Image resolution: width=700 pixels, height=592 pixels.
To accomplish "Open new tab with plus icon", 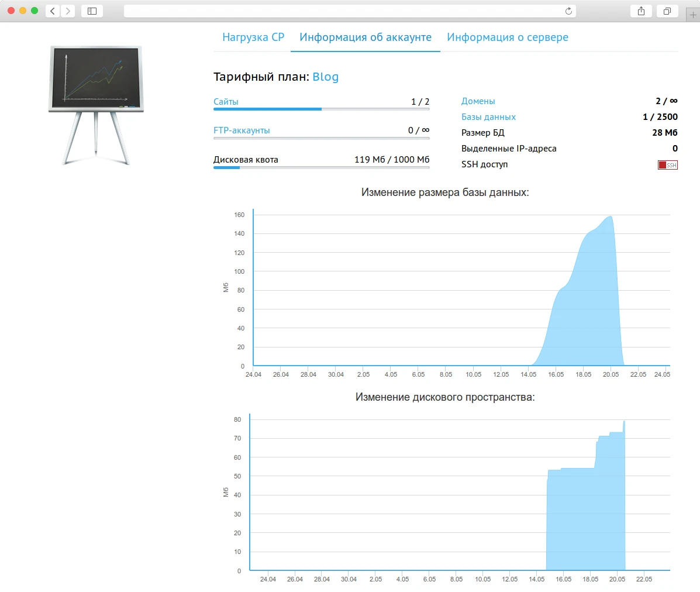I will [693, 15].
